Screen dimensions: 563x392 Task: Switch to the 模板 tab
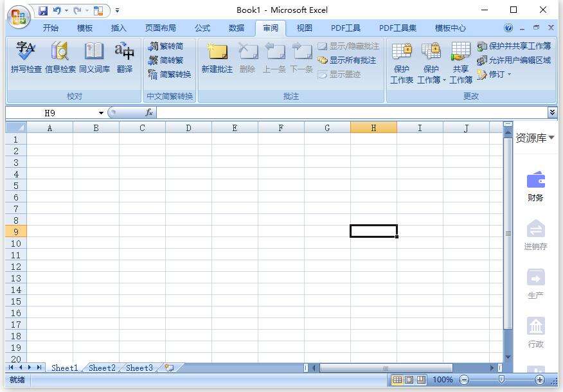pos(85,28)
